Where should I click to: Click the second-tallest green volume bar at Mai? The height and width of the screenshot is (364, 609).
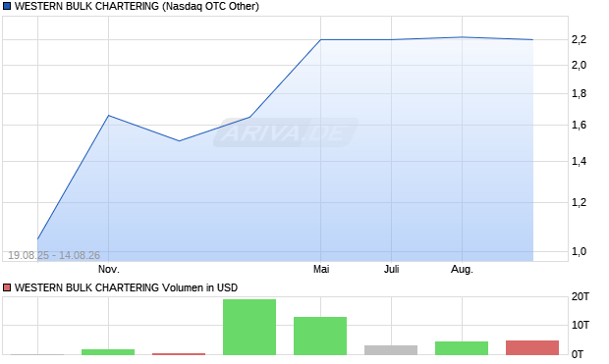[x=320, y=336]
